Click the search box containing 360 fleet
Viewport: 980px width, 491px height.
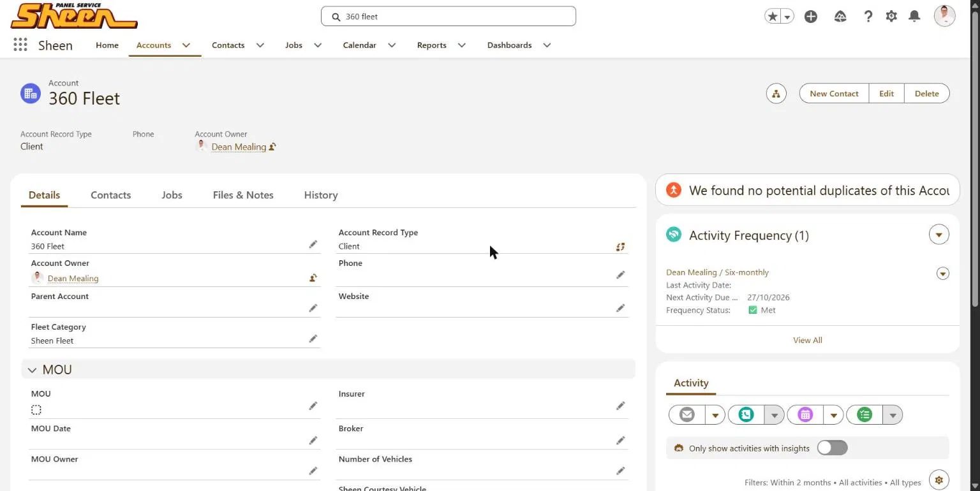point(449,17)
